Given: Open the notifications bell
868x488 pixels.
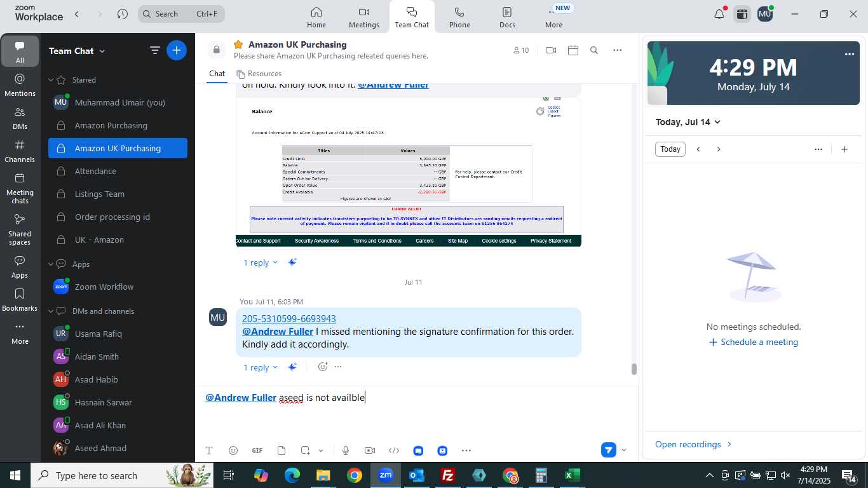Looking at the screenshot, I should click(719, 14).
